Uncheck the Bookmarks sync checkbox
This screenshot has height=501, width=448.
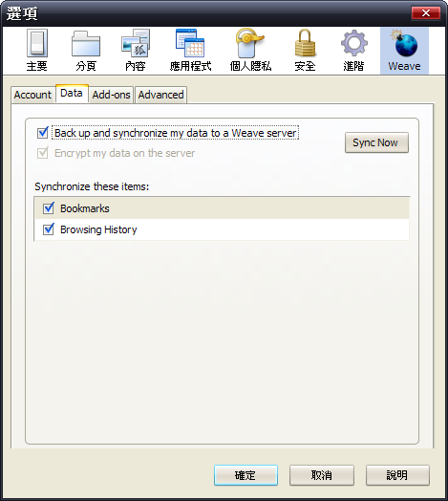(49, 208)
